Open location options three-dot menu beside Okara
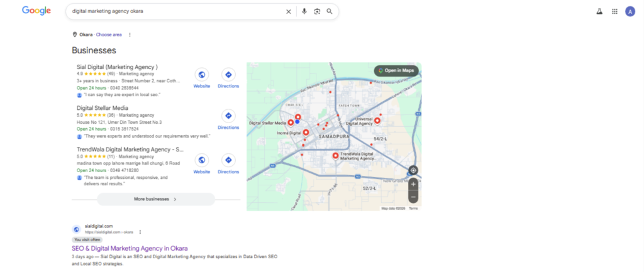Screen dimensions: 644x272 pos(130,35)
